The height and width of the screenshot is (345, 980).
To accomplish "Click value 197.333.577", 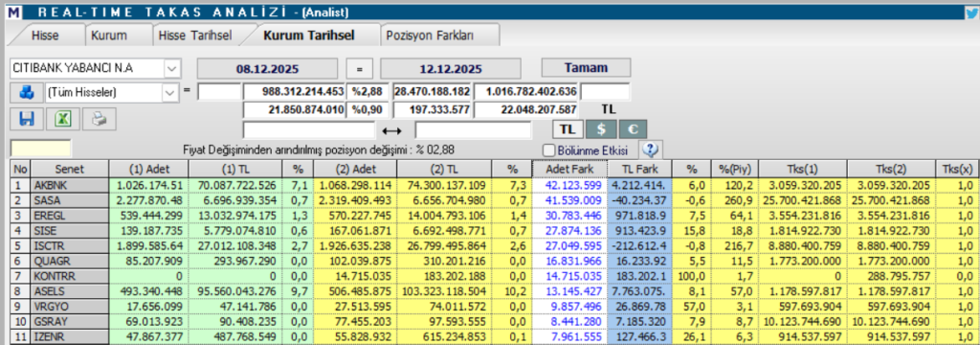I will tap(433, 110).
